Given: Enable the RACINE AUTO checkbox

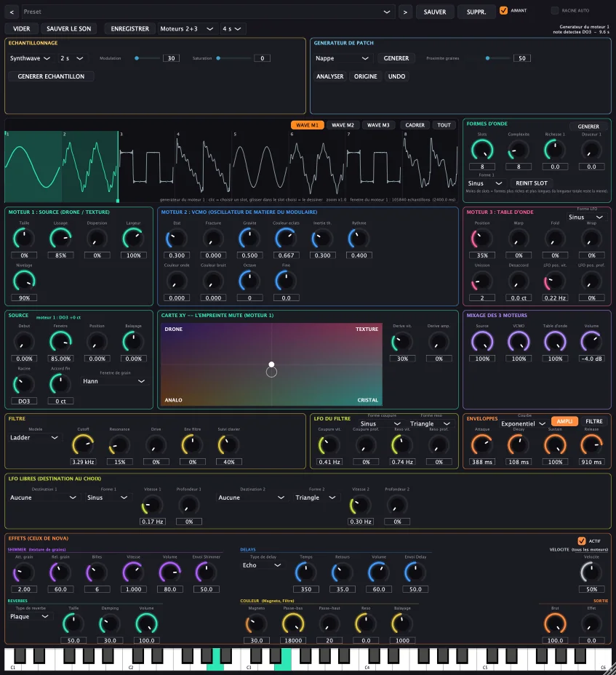Looking at the screenshot, I should click(555, 10).
